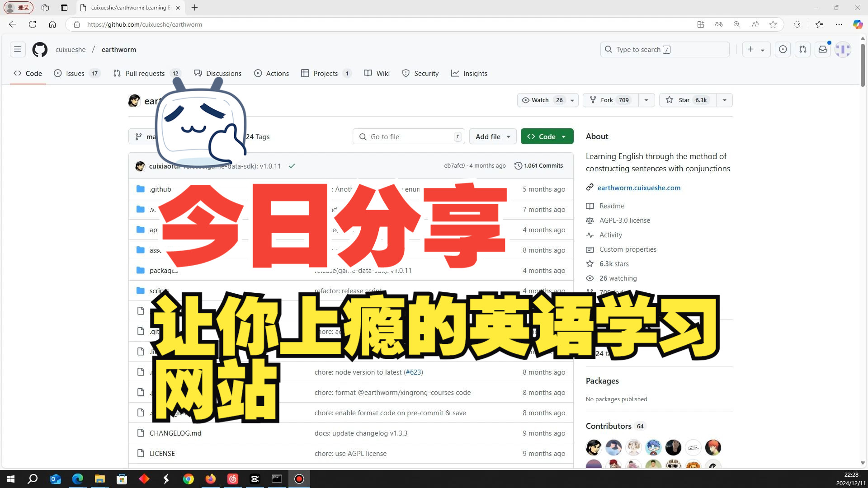Image resolution: width=868 pixels, height=488 pixels.
Task: Click GitHub logo home icon
Action: (x=39, y=49)
